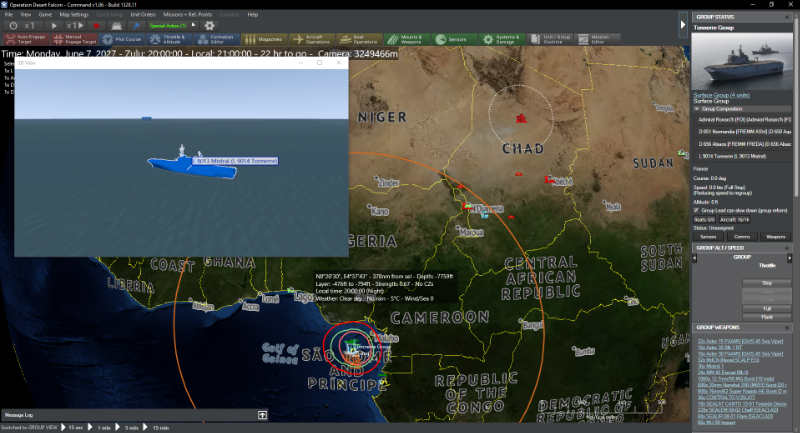The width and height of the screenshot is (800, 433).
Task: Click the Weapons button in status panel
Action: click(776, 237)
